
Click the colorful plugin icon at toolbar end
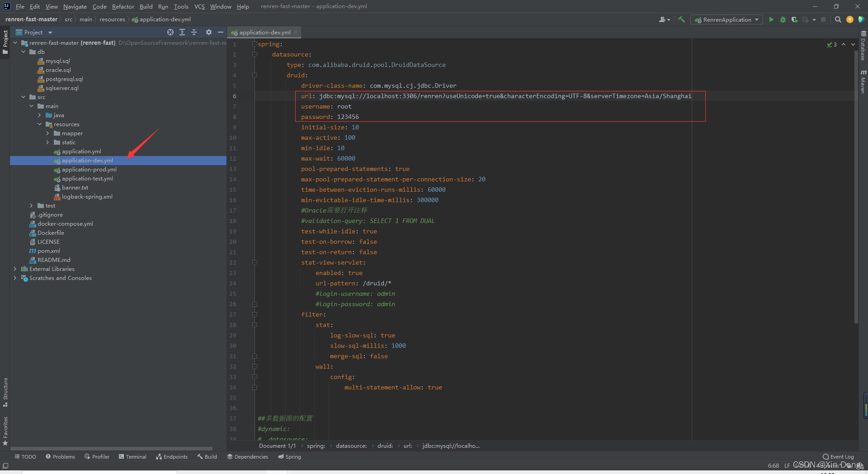coord(861,19)
